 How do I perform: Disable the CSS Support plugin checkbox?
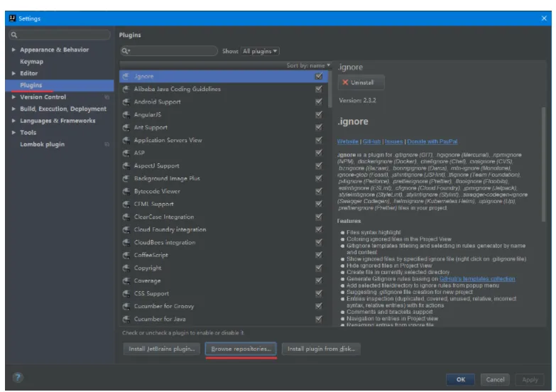[319, 293]
